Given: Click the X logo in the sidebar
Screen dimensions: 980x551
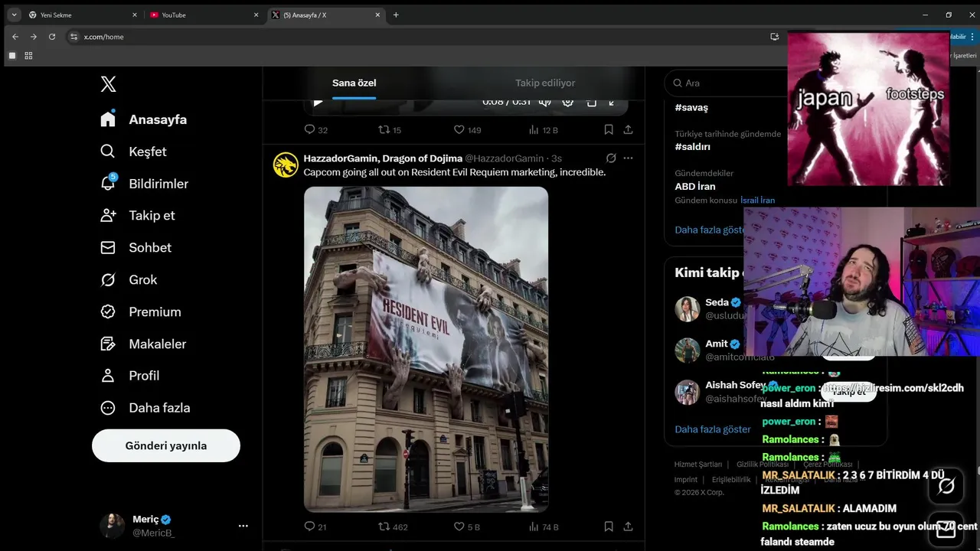Looking at the screenshot, I should click(108, 84).
